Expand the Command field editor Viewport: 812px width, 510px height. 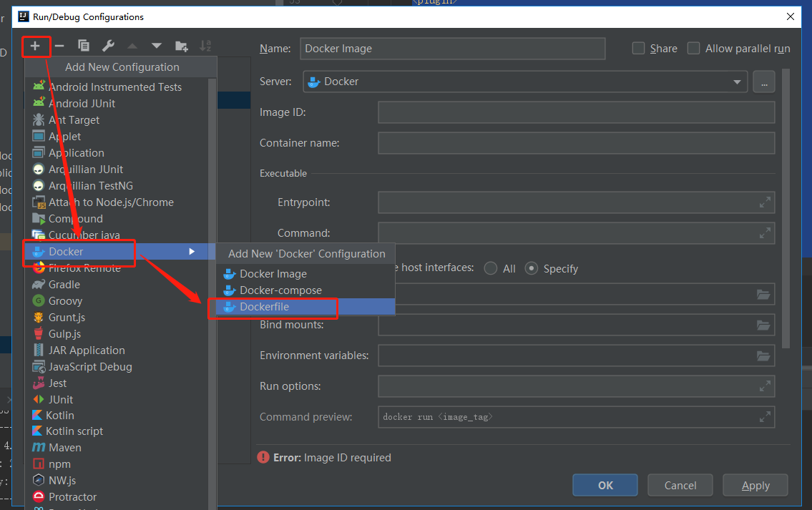coord(764,233)
